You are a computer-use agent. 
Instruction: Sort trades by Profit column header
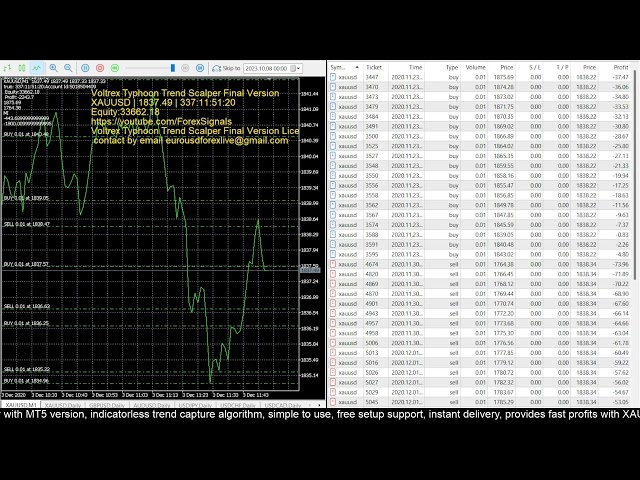pyautogui.click(x=620, y=67)
